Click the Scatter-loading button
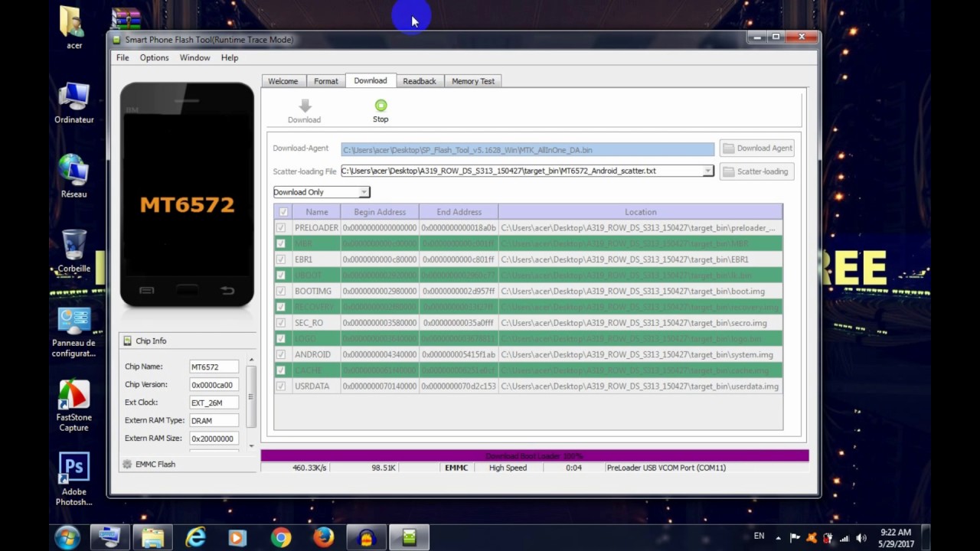Image resolution: width=980 pixels, height=551 pixels. (756, 171)
